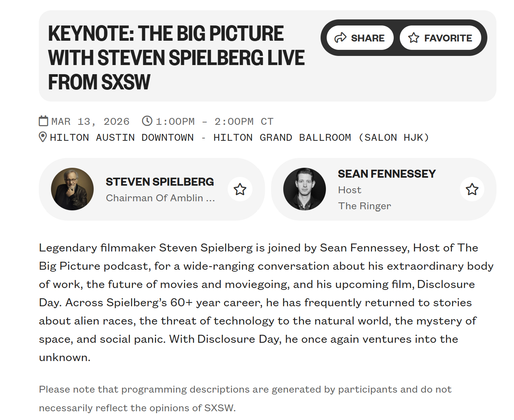This screenshot has width=514, height=420.
Task: Click the 1:00PM - 2:00PM CT time
Action: pyautogui.click(x=214, y=121)
